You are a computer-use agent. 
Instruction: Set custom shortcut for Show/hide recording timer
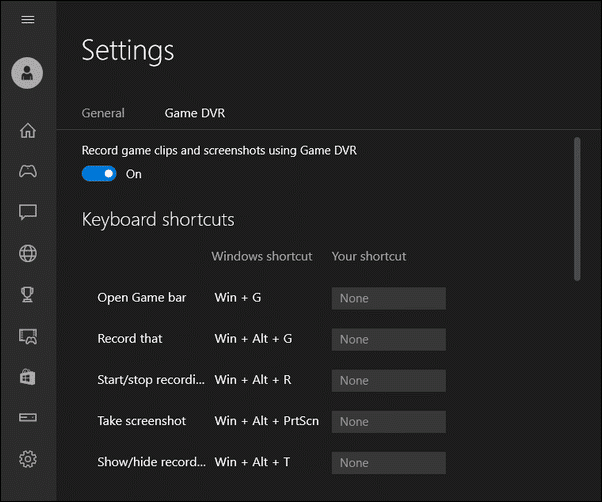click(x=389, y=462)
